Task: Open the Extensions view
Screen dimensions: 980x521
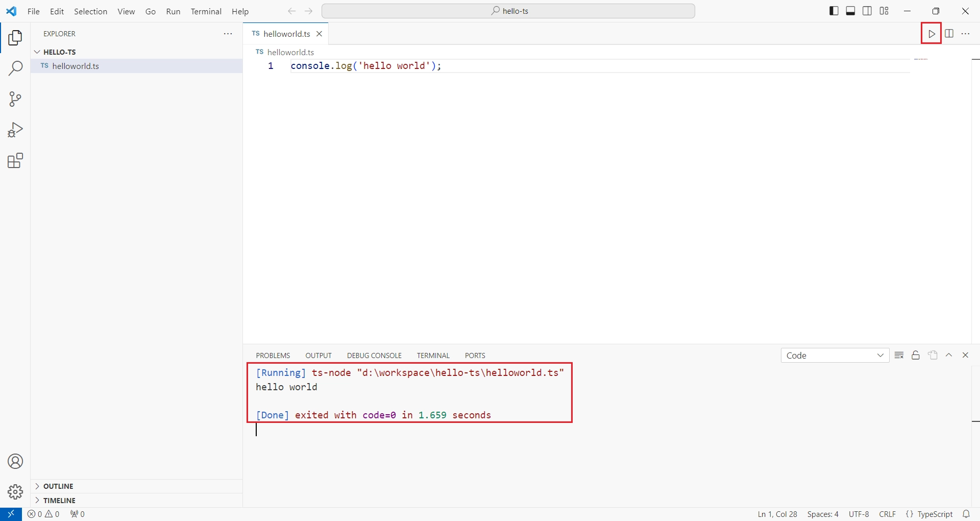Action: [15, 161]
